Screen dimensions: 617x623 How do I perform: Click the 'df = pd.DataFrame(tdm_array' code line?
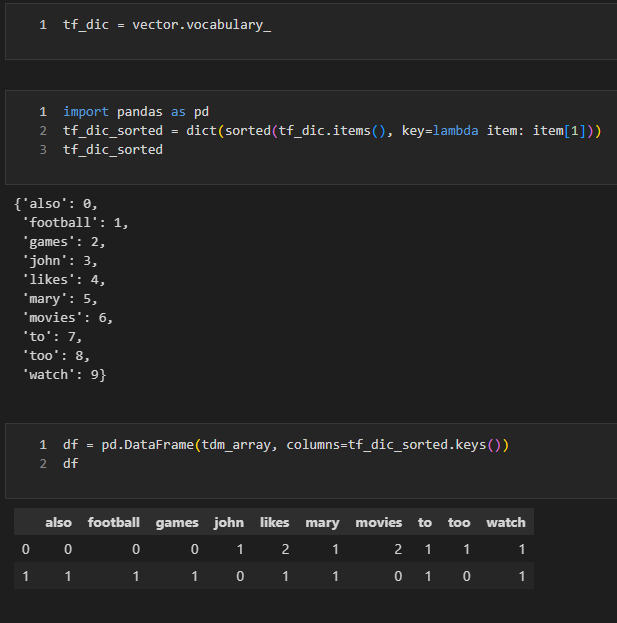pos(286,445)
